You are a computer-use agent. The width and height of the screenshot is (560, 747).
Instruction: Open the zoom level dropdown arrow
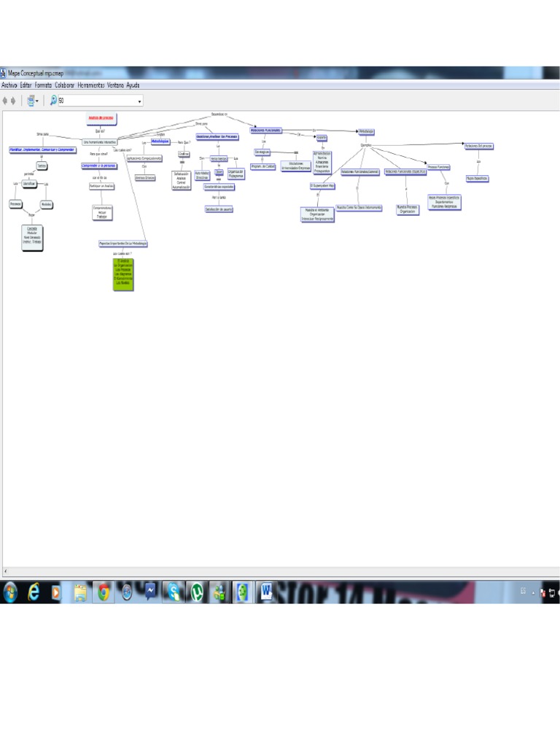pyautogui.click(x=139, y=101)
